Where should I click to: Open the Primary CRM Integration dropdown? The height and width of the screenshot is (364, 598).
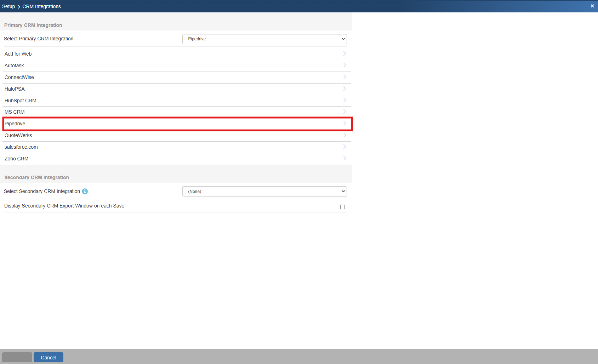pos(264,39)
